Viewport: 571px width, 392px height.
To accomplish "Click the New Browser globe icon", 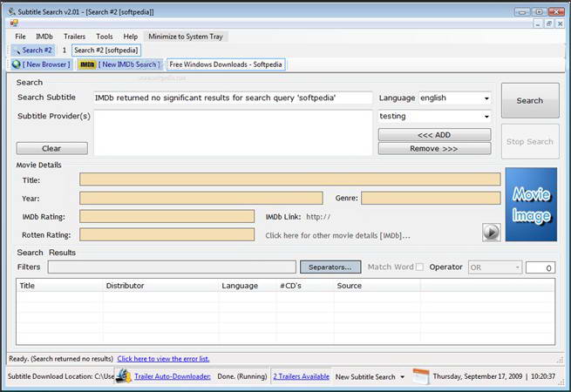I will tap(17, 64).
